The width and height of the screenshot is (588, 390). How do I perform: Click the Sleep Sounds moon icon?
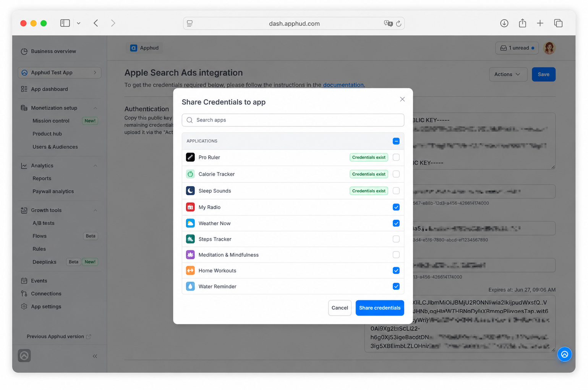click(190, 191)
